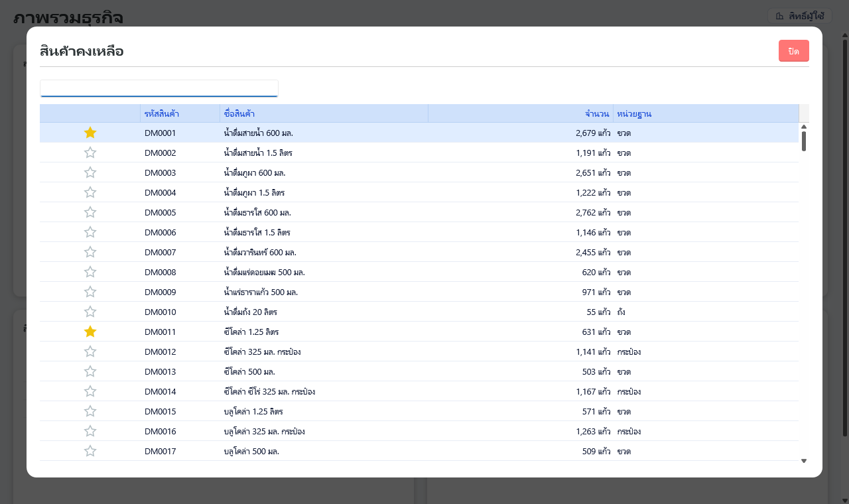Favorite product DM0006 using star
This screenshot has width=849, height=504.
[x=90, y=232]
